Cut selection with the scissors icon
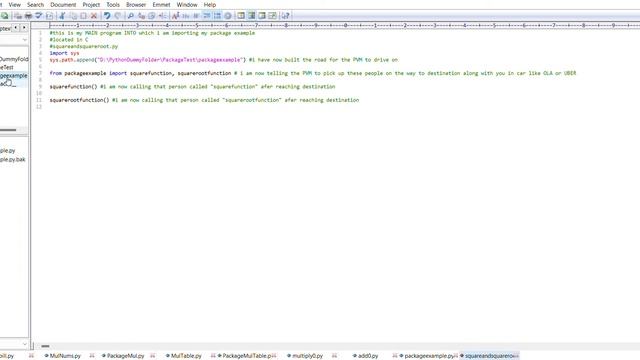Image resolution: width=640 pixels, height=360 pixels. tap(62, 16)
